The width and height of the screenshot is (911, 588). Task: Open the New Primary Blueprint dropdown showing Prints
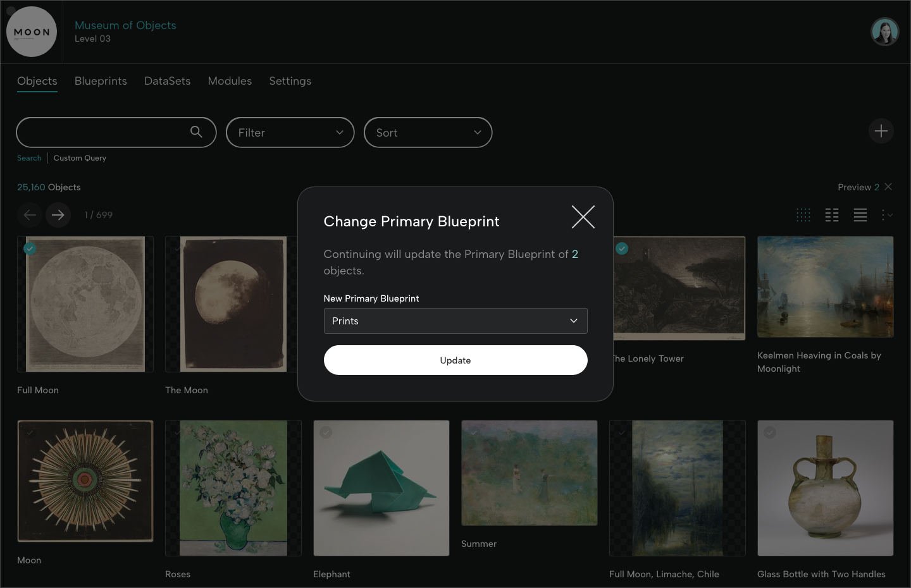point(455,321)
